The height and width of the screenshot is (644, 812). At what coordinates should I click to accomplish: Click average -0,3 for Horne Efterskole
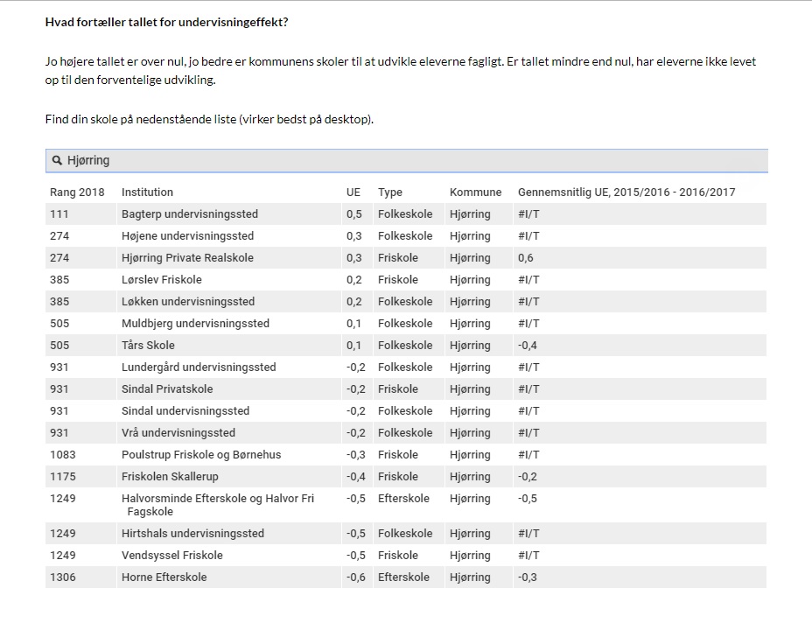pos(527,577)
